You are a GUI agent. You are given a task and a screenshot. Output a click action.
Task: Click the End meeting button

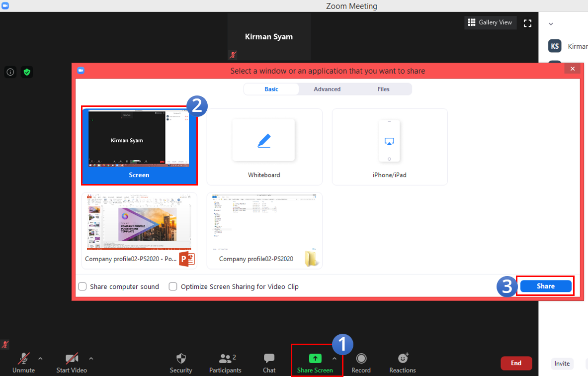click(x=516, y=363)
